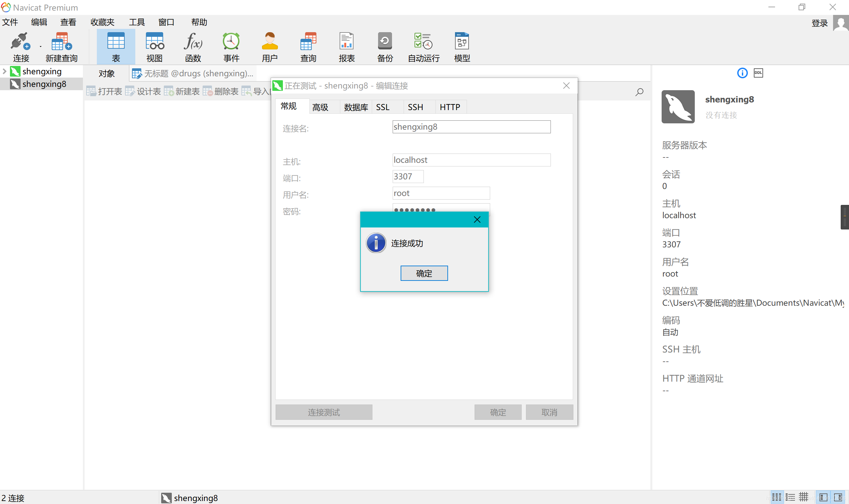This screenshot has height=504, width=849.
Task: Click the 主机 field containing localhost
Action: [471, 160]
